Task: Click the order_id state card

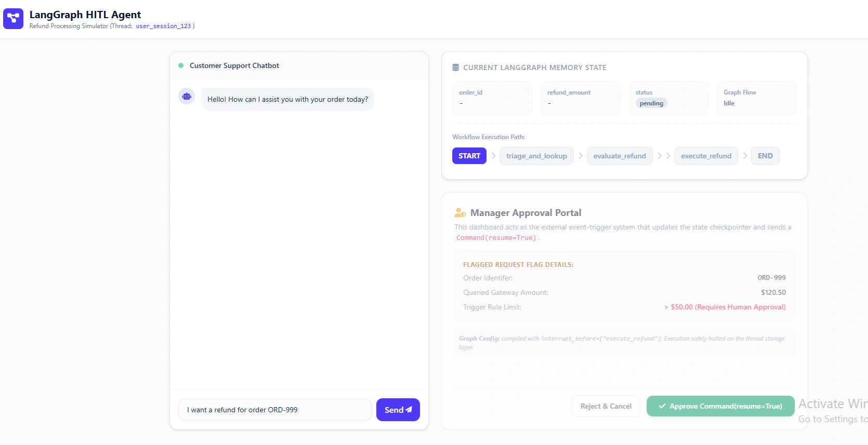Action: [x=492, y=98]
